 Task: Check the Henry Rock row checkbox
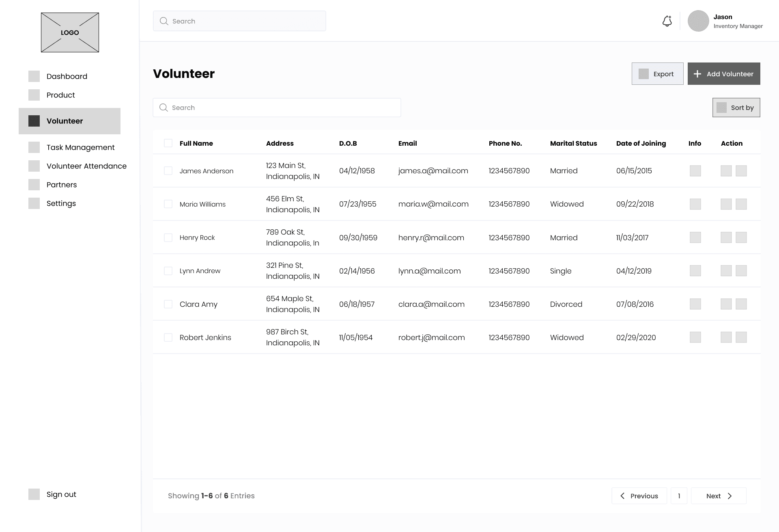tap(168, 237)
